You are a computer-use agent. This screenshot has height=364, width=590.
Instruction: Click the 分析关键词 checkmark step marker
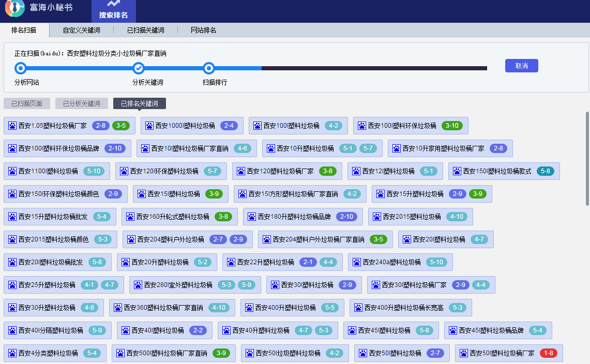pyautogui.click(x=139, y=68)
